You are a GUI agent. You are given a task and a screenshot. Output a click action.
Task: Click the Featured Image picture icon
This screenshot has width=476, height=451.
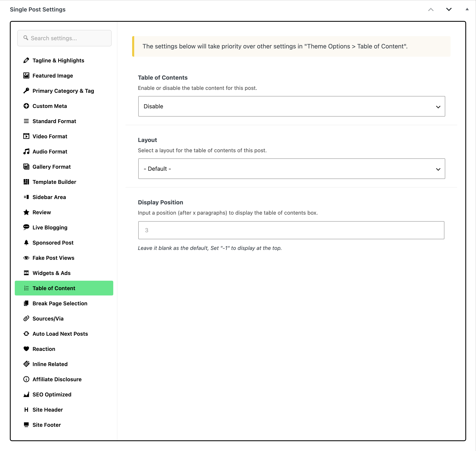[26, 76]
